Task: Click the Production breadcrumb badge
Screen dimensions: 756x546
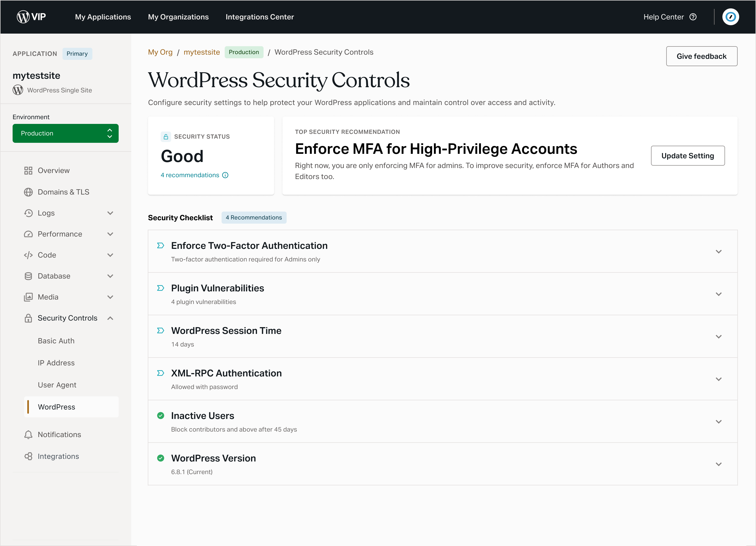Action: 244,52
